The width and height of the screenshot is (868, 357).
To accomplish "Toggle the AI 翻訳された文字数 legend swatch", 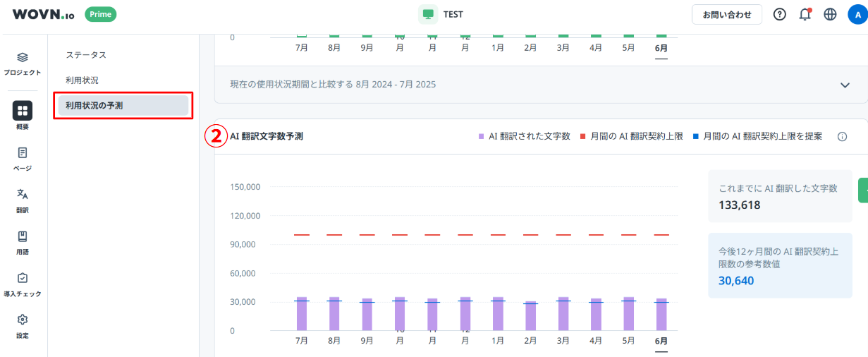I will pos(482,137).
